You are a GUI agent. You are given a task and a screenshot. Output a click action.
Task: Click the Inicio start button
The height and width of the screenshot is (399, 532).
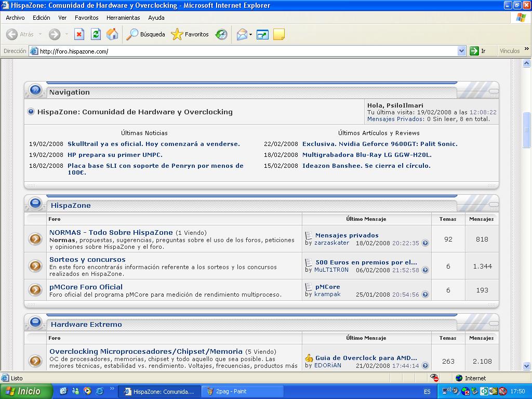(x=26, y=391)
